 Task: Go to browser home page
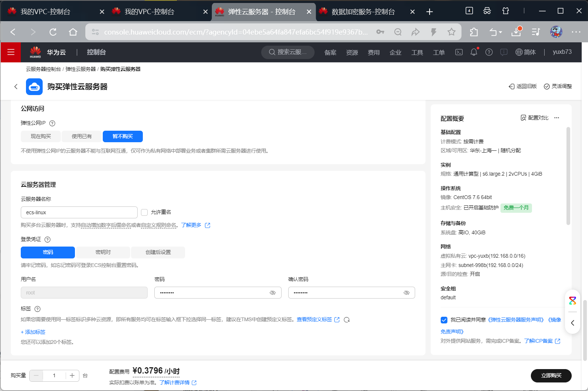click(x=73, y=32)
